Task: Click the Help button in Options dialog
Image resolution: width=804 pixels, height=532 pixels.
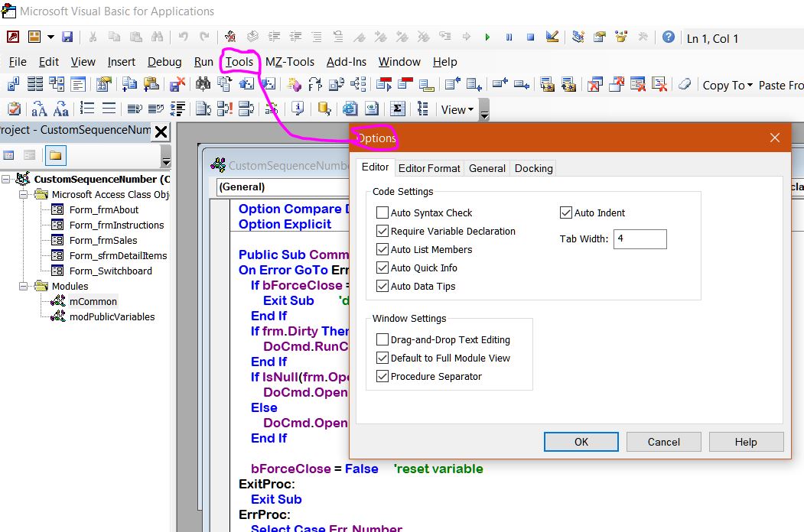Action: pos(746,442)
